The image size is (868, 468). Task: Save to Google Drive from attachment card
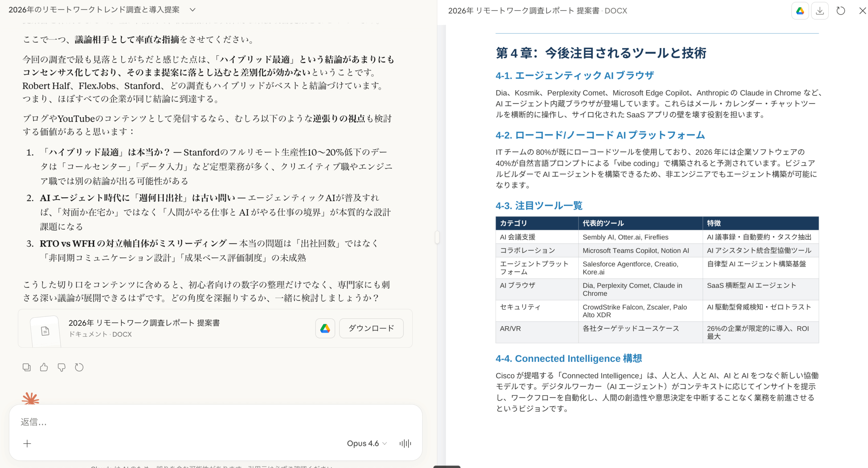click(x=325, y=328)
